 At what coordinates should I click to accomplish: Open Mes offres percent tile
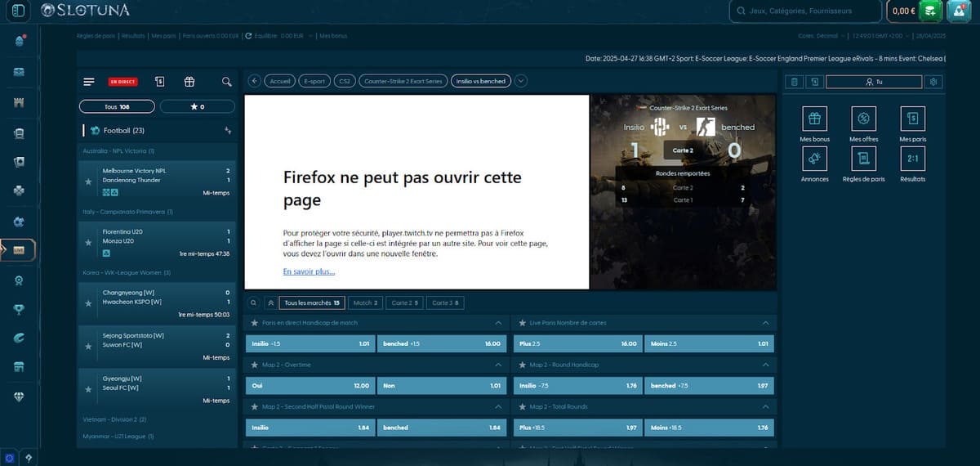[x=863, y=119]
